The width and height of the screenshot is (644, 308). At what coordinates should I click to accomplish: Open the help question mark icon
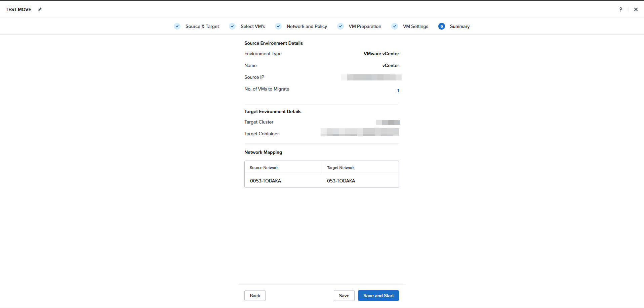(x=620, y=9)
